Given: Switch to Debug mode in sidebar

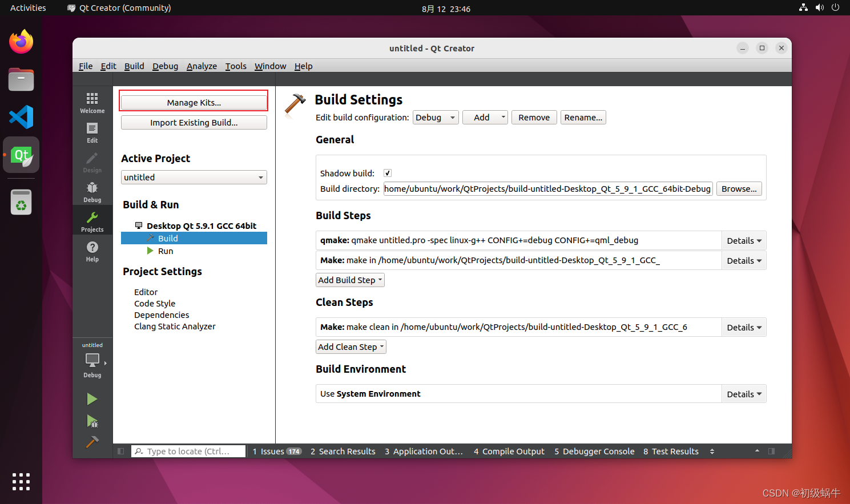Looking at the screenshot, I should pyautogui.click(x=92, y=192).
